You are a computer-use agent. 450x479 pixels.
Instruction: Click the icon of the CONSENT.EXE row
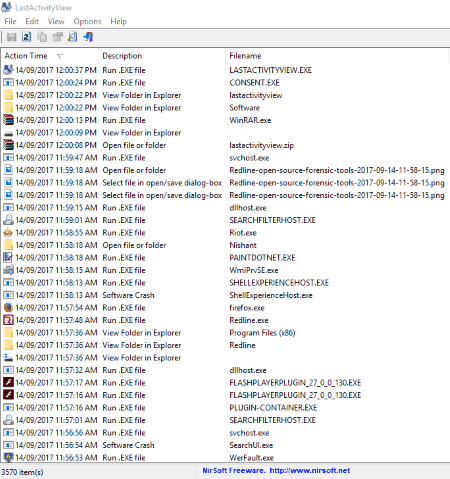coord(8,83)
